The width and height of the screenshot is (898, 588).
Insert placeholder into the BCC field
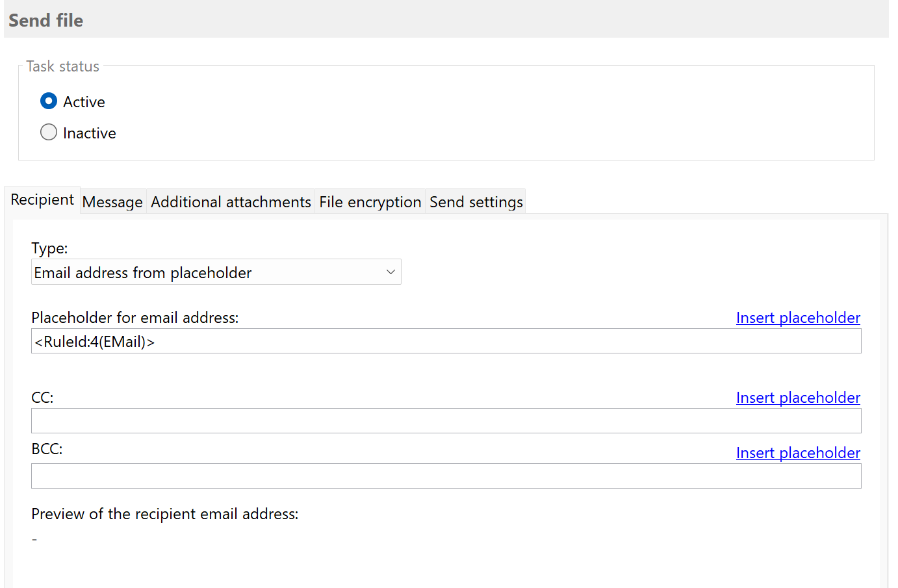[x=798, y=453]
